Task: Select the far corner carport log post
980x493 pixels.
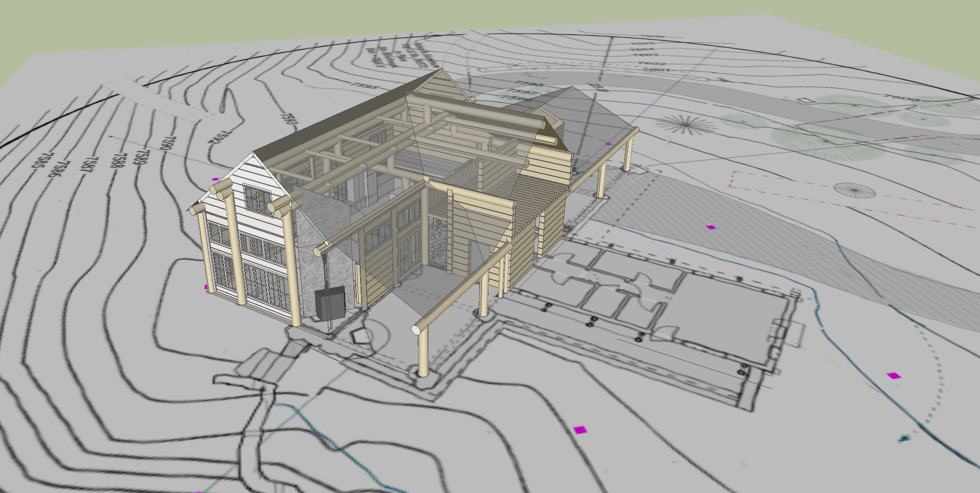Action: pos(628,151)
